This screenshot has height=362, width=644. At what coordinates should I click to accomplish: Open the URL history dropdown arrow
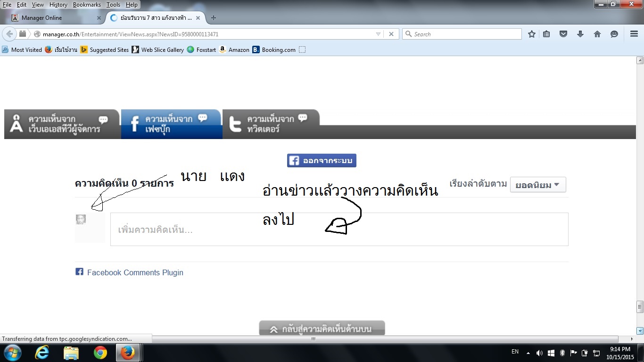(x=378, y=34)
